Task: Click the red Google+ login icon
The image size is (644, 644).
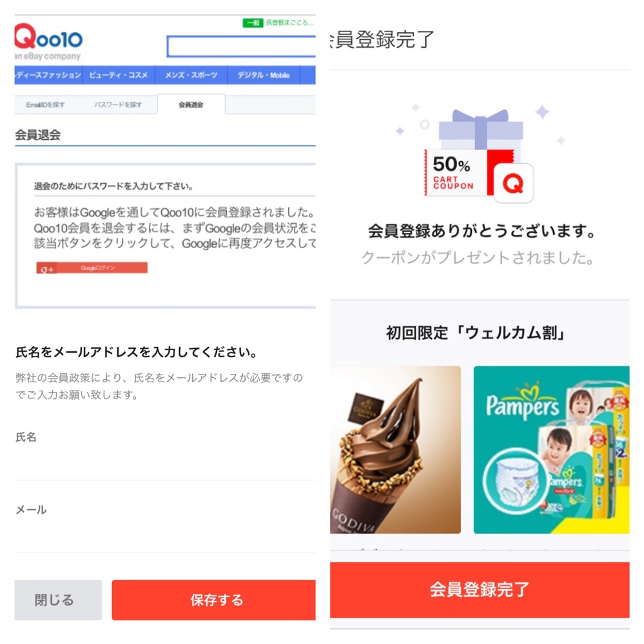Action: [x=46, y=268]
